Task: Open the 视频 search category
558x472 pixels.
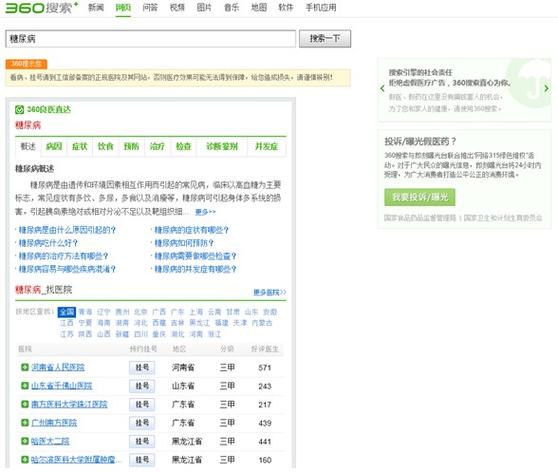Action: click(x=177, y=7)
